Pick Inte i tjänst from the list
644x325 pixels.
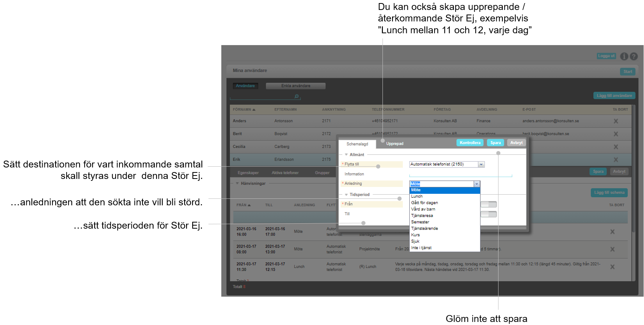pos(445,248)
